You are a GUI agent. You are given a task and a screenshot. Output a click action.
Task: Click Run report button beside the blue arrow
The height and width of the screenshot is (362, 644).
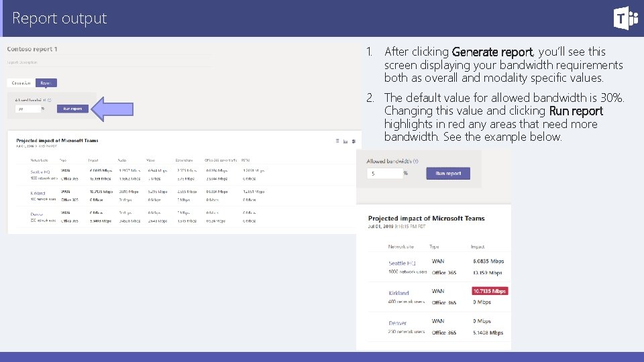[72, 109]
